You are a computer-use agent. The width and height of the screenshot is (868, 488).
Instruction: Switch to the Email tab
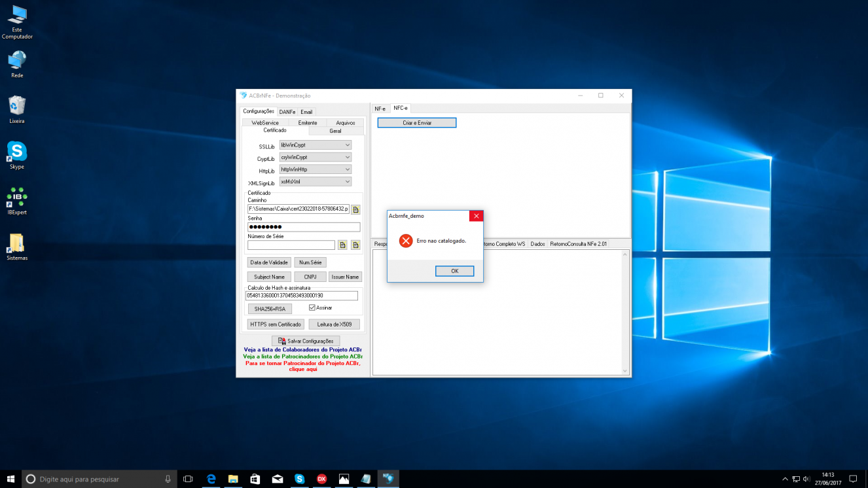306,112
